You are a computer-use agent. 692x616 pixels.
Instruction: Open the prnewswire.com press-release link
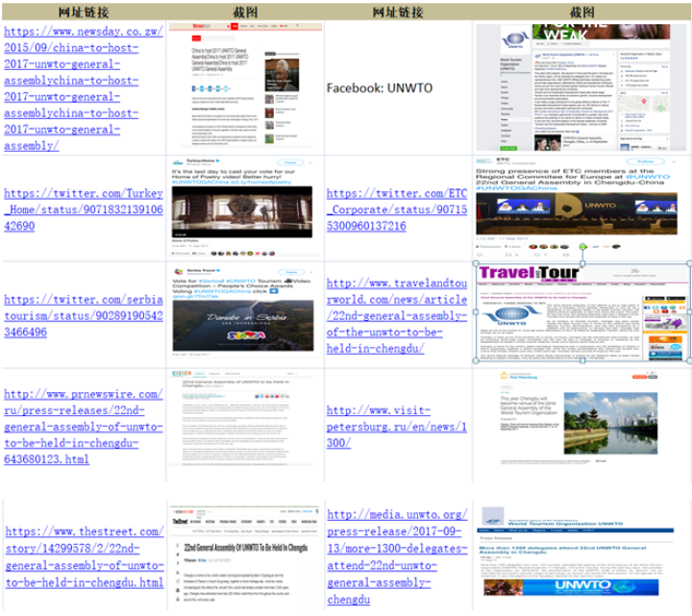click(84, 427)
